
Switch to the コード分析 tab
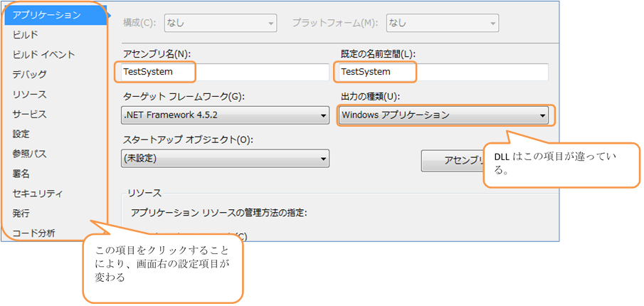click(x=34, y=233)
